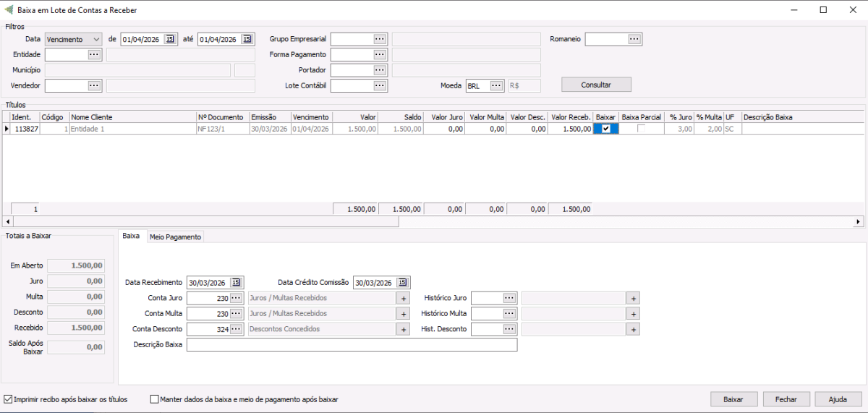Image resolution: width=868 pixels, height=413 pixels.
Task: Open Data Crédito Comissão date picker
Action: click(x=403, y=283)
